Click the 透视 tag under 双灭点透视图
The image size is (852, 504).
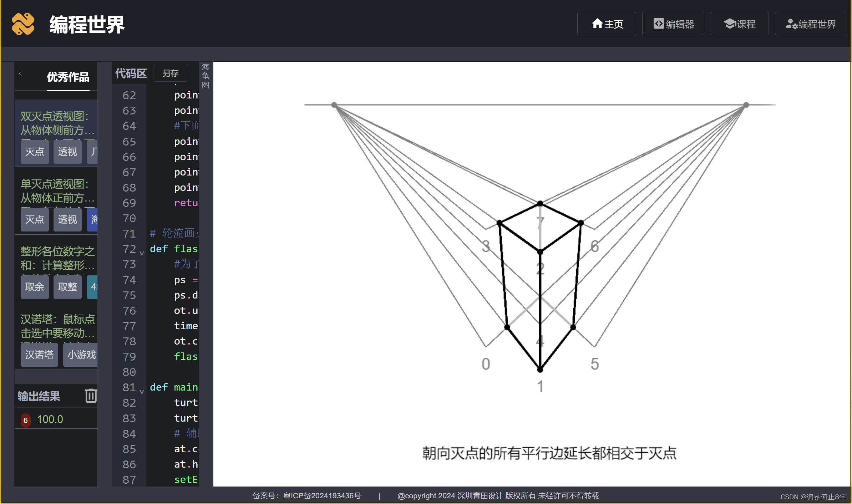(x=67, y=152)
